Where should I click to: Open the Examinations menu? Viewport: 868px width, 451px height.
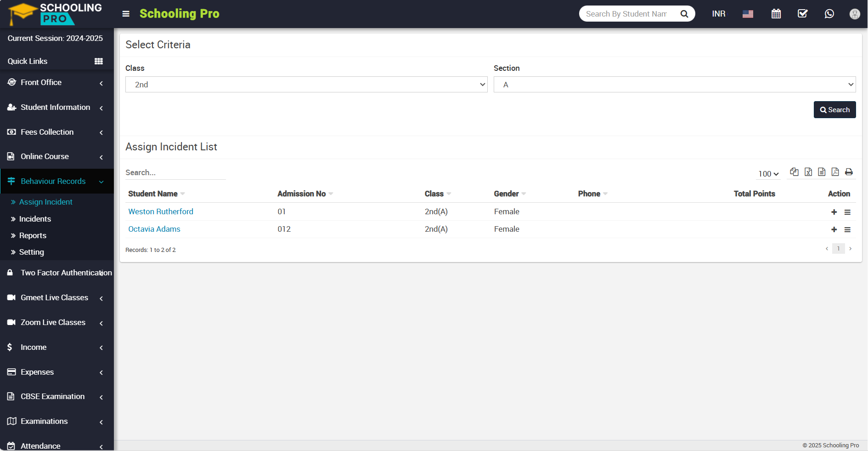57,421
